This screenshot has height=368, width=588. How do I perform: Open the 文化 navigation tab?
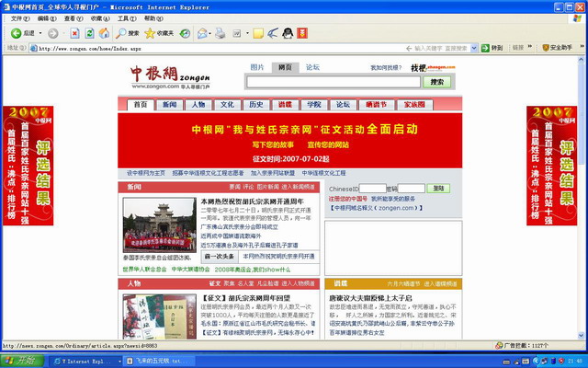tap(227, 105)
